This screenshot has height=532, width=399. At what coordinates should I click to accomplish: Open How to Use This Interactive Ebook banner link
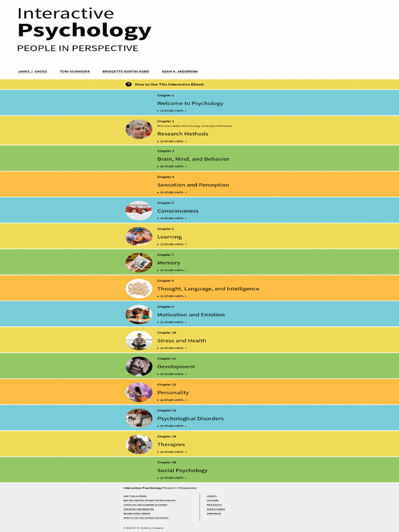click(x=169, y=84)
